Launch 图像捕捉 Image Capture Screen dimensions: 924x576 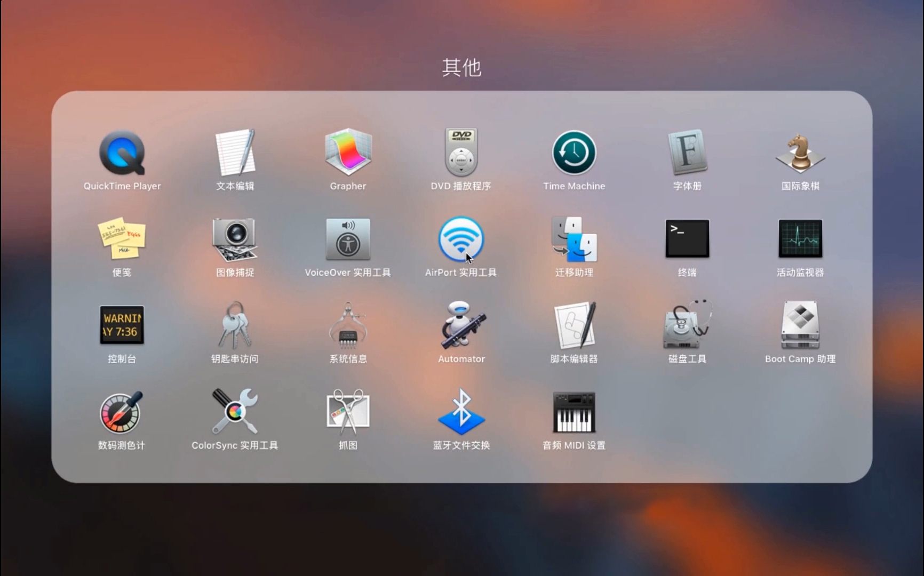click(x=235, y=239)
